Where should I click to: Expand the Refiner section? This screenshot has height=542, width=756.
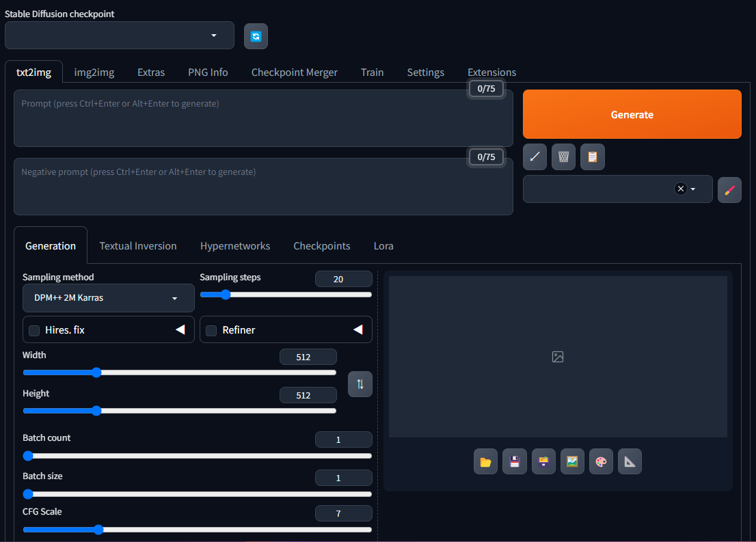(358, 329)
